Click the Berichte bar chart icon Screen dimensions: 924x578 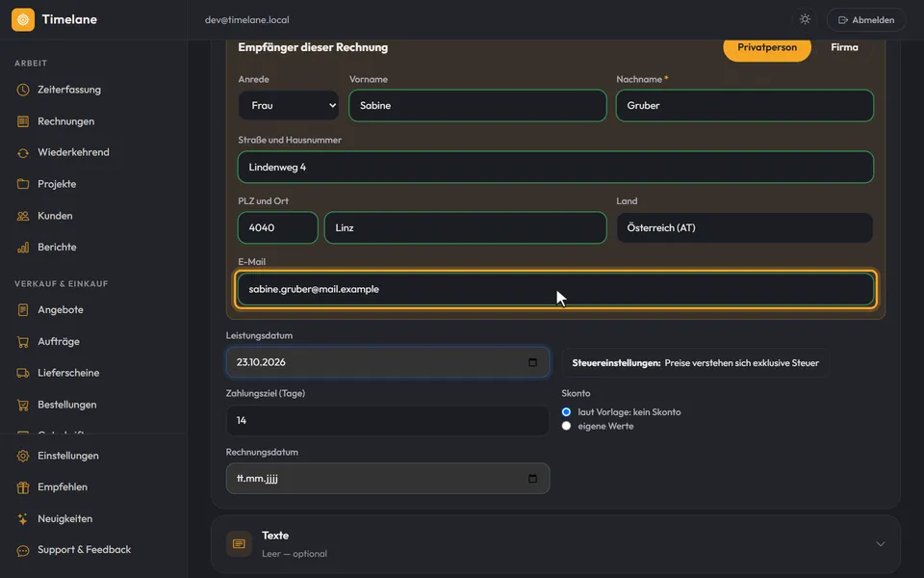23,248
